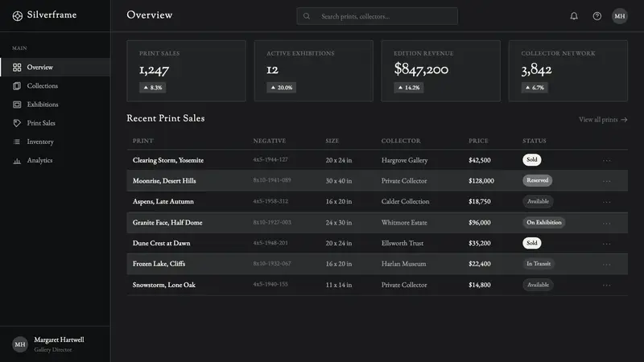
Task: Click the View all prints link
Action: click(603, 119)
